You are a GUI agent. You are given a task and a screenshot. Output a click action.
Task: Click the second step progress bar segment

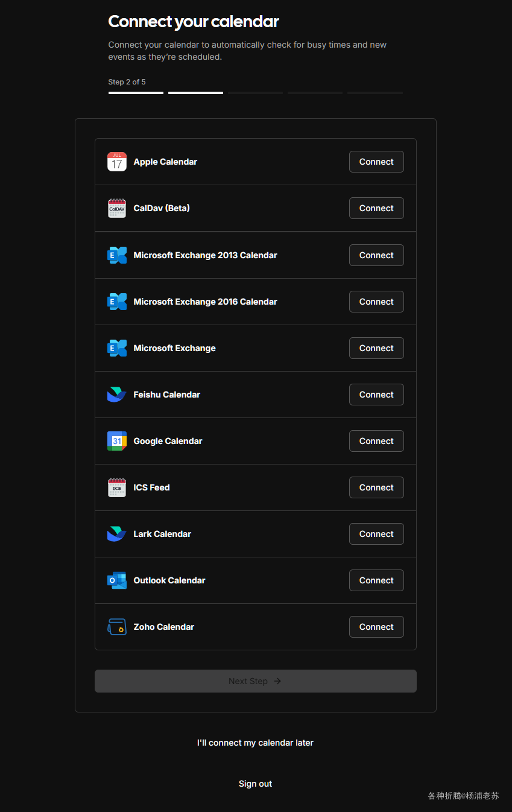pos(195,93)
